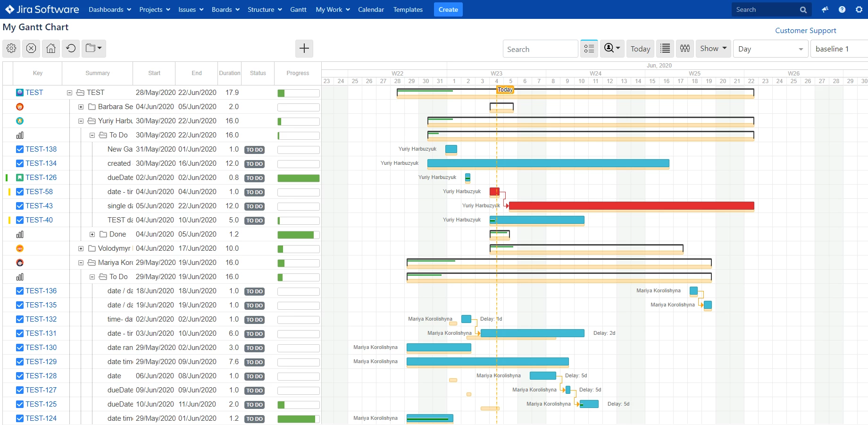Click the Gantt search input field
This screenshot has height=425, width=868.
[x=541, y=49]
